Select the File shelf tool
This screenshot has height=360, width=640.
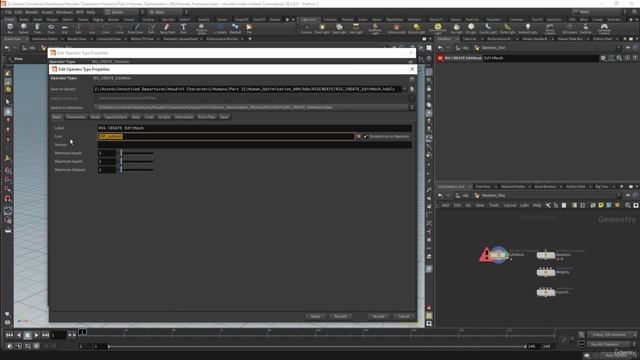pos(249,29)
